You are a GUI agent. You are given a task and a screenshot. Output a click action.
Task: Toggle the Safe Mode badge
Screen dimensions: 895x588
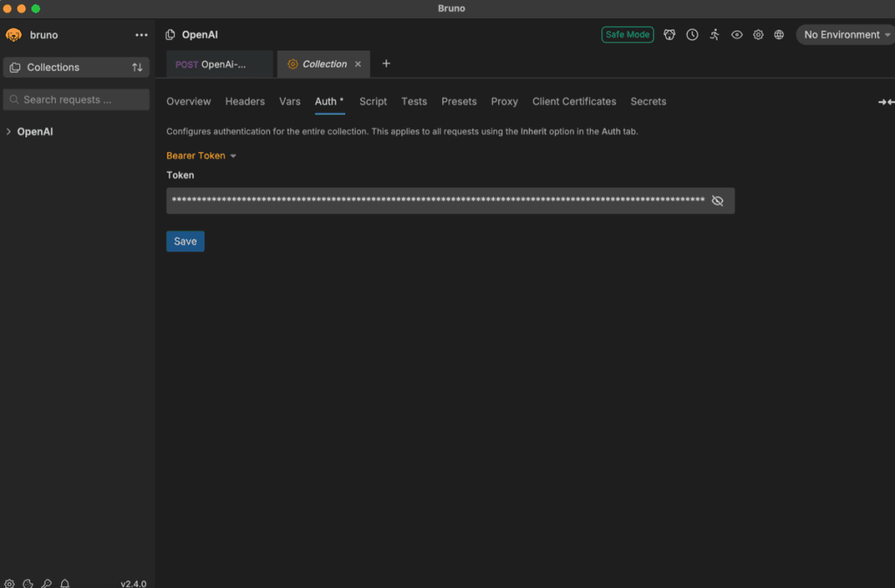pyautogui.click(x=628, y=35)
